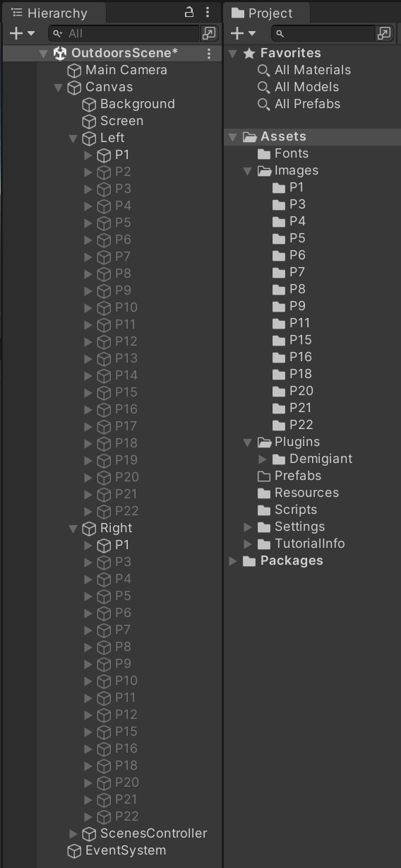Image resolution: width=401 pixels, height=868 pixels.
Task: Collapse the Canvas object tree
Action: (59, 87)
